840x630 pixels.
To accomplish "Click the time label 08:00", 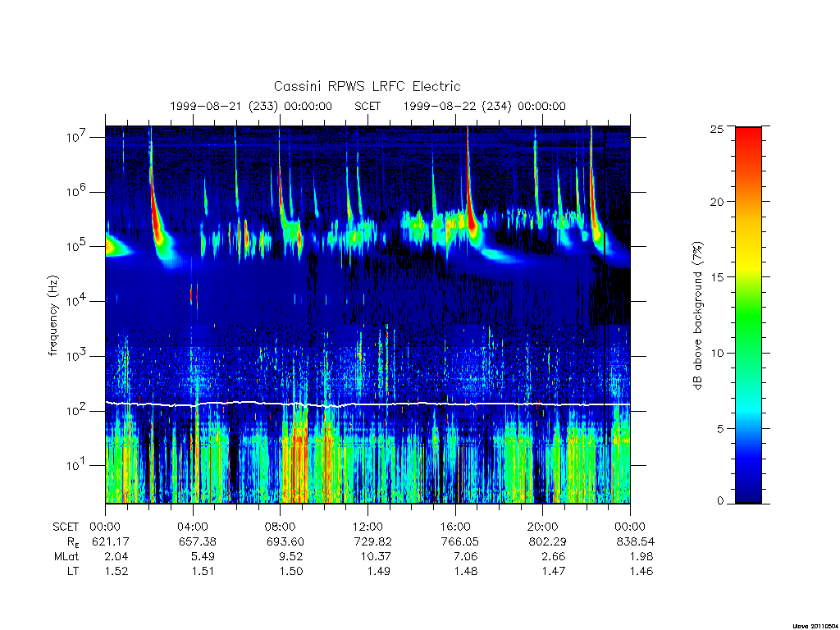I will click(x=281, y=527).
